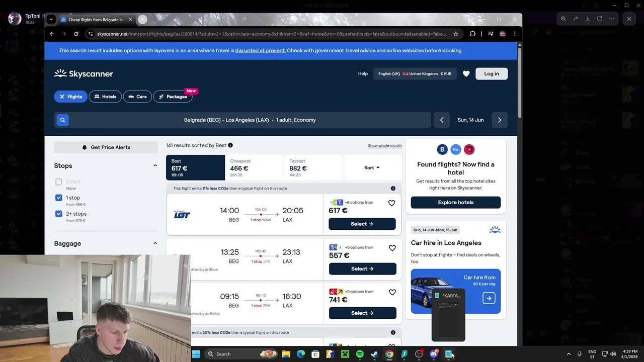Switch to the Flights tab
This screenshot has width=644, height=362.
(70, 97)
